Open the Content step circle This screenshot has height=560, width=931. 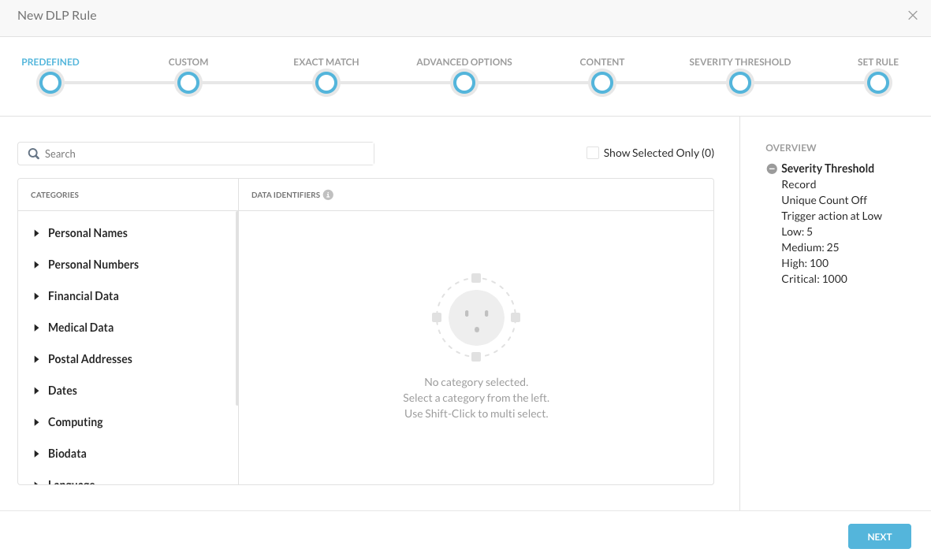[x=602, y=83]
